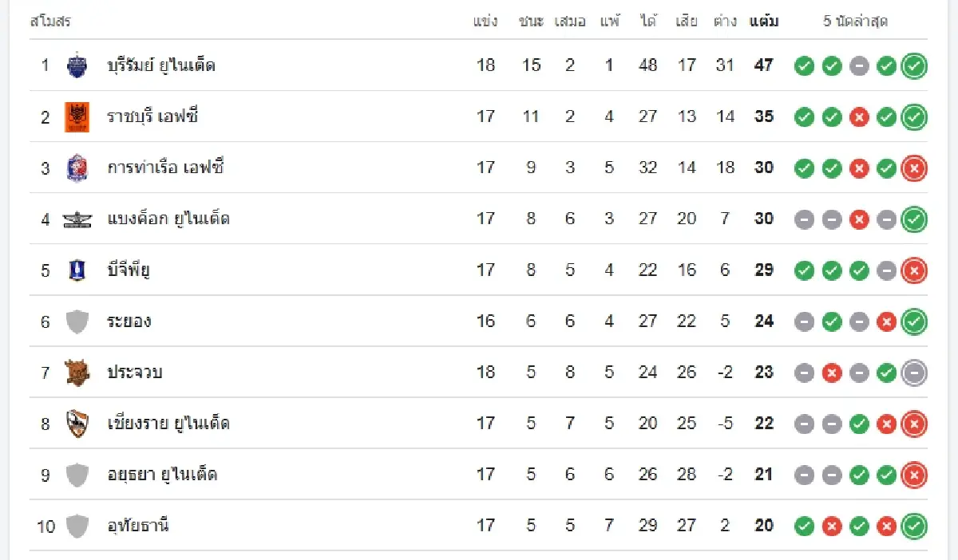Click Port FC's latest match loss indicator

[914, 168]
